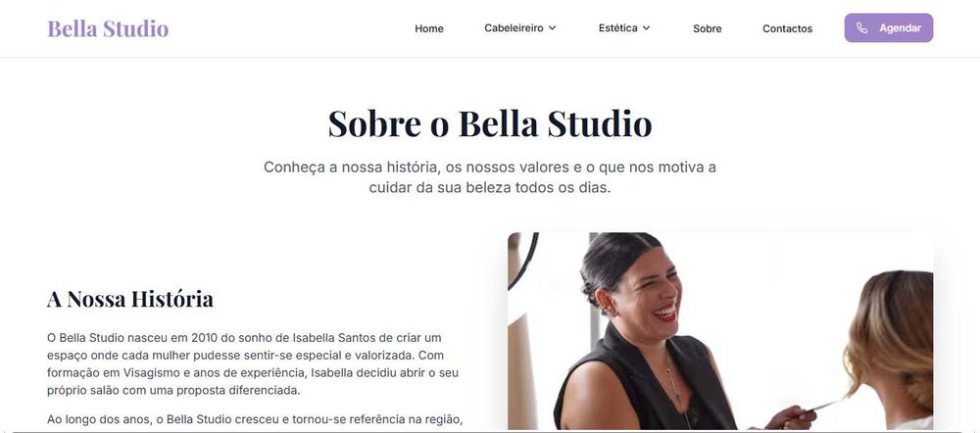Click the year 2010 in the paragraph
The image size is (980, 433).
pos(204,338)
